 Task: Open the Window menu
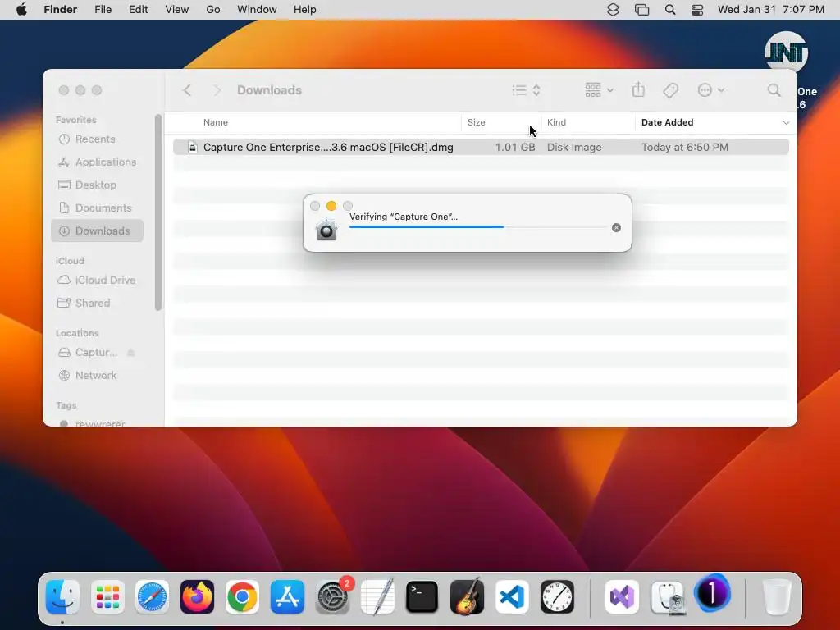click(257, 10)
